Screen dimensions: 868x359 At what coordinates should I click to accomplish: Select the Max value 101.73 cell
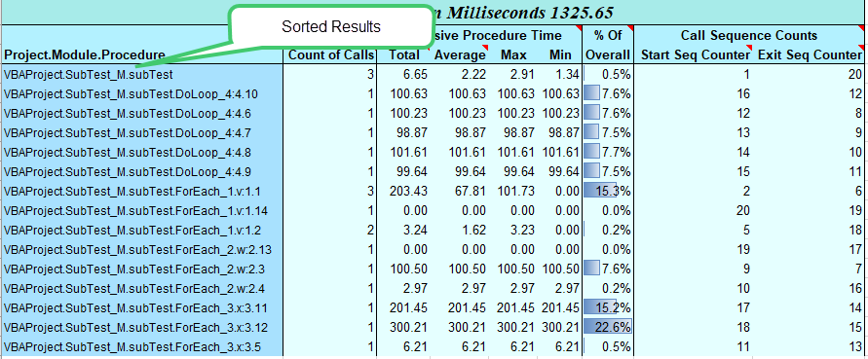coord(515,192)
